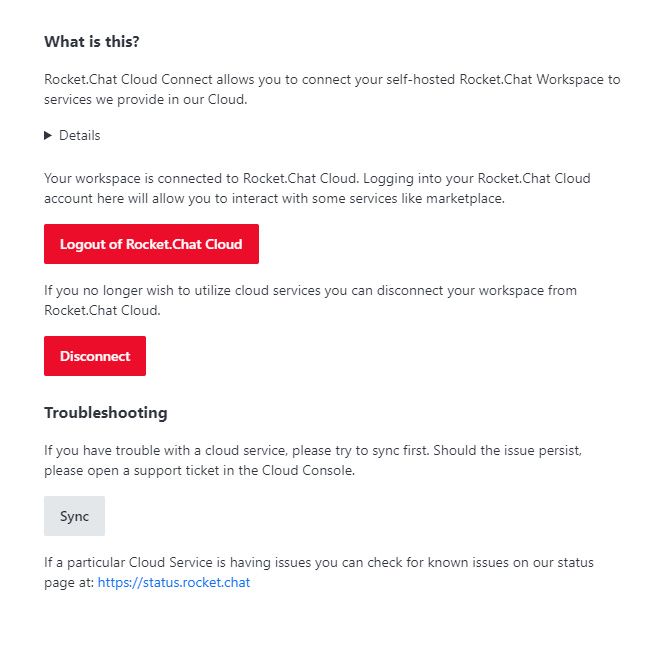
Task: Click "services we provide in our Cloud" text
Action: [x=148, y=99]
